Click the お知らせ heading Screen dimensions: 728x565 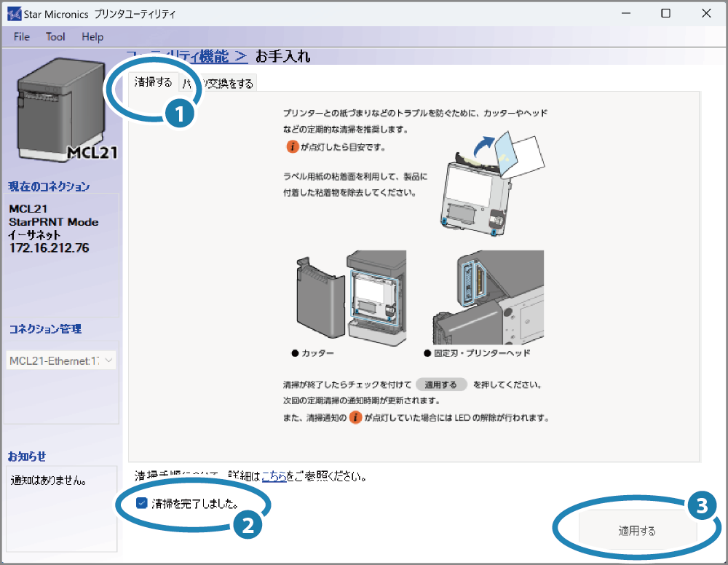coord(27,457)
